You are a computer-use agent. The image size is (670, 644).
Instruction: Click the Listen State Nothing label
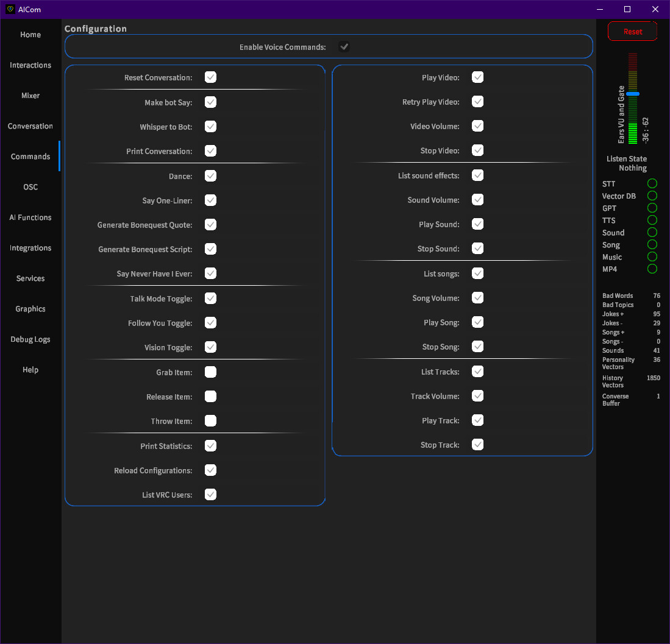[627, 163]
